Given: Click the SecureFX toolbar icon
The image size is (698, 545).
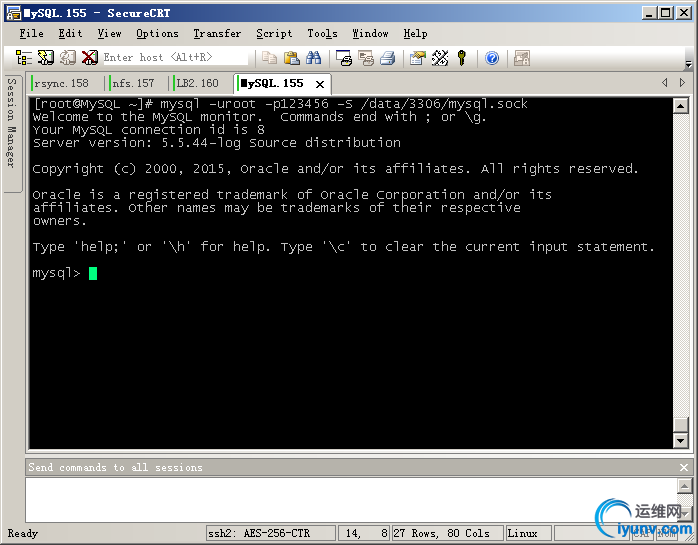Looking at the screenshot, I should pos(522,58).
